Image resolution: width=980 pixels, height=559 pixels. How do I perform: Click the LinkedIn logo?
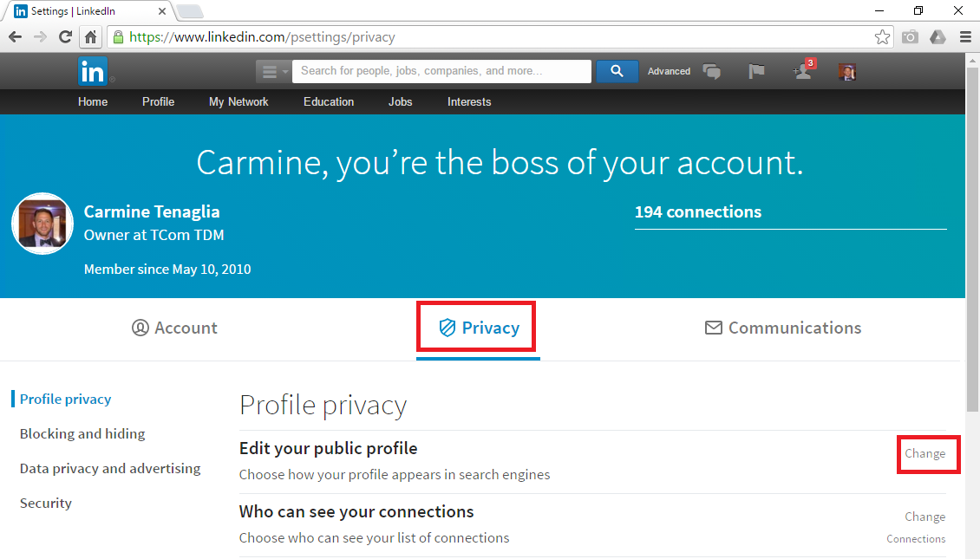tap(93, 71)
